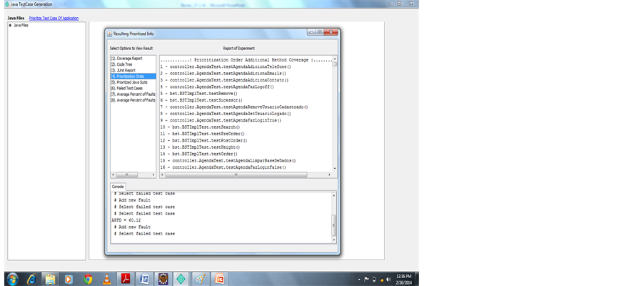Click line 12 bst.BSTImplTest.testPostOrder()

click(203, 140)
